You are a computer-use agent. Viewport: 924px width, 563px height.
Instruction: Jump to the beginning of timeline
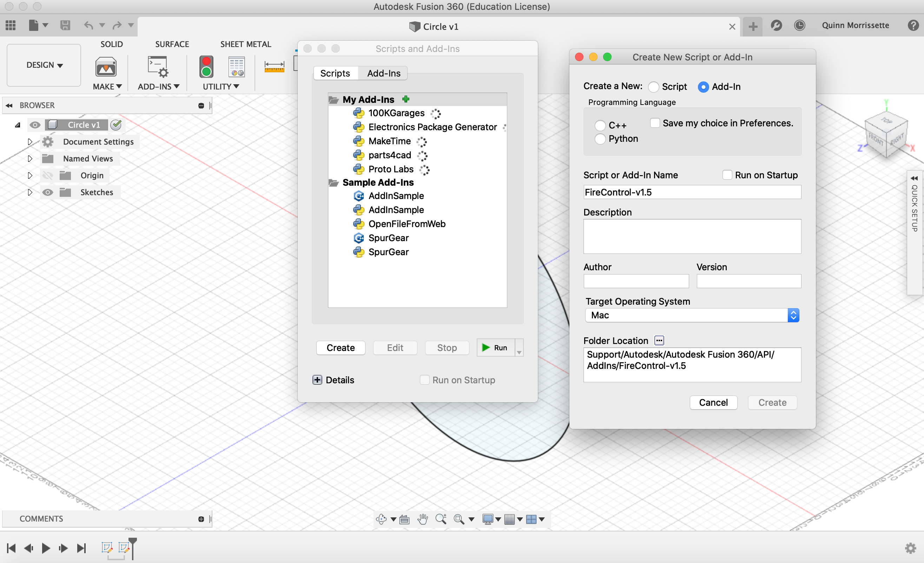(11, 548)
